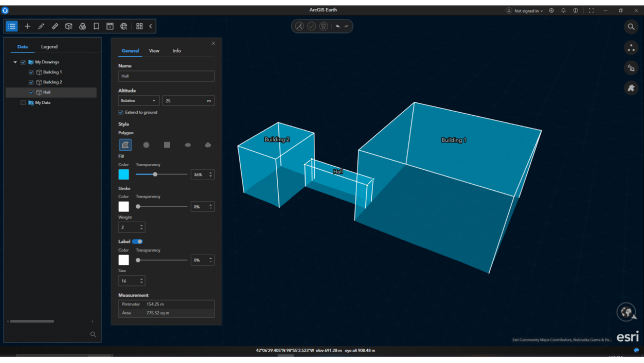Select the Building 2 tree item
The height and width of the screenshot is (363, 644).
coord(53,83)
